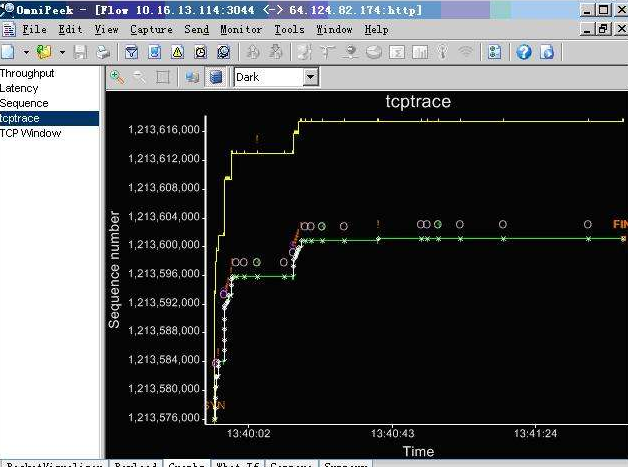Click the blue document icon after Help
Screen dimensions: 628x467
click(x=547, y=52)
